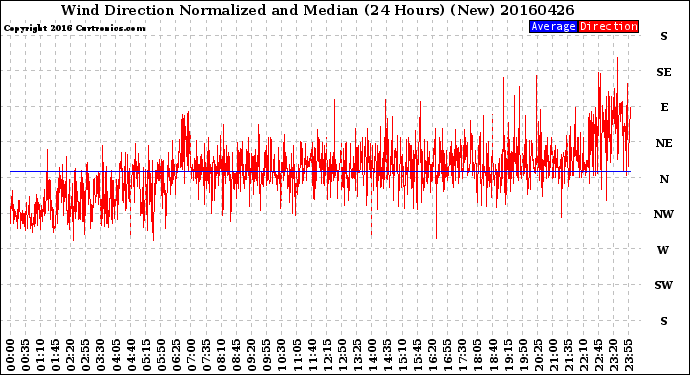Click the 19:15 time axis label
690x375 pixels.
507,355
